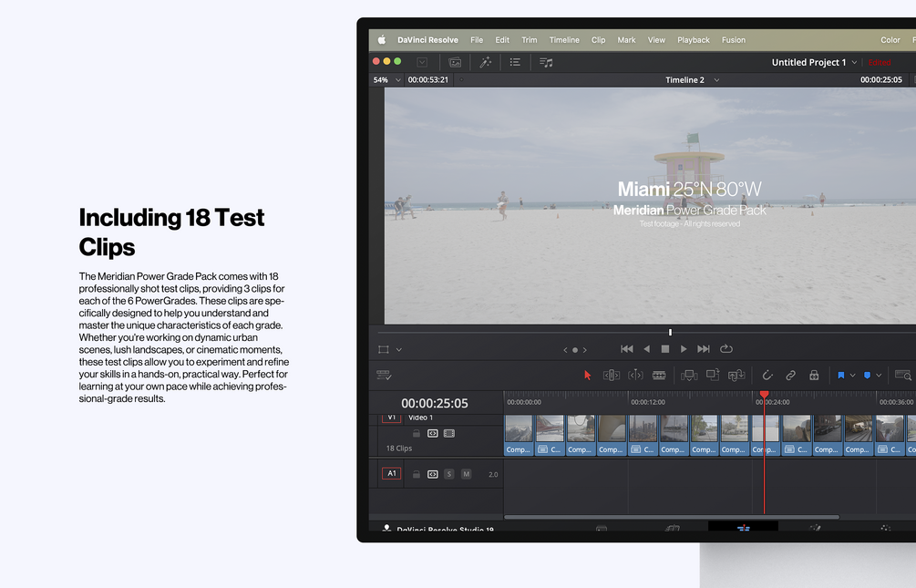Open the Mark menu
916x588 pixels.
tap(626, 40)
